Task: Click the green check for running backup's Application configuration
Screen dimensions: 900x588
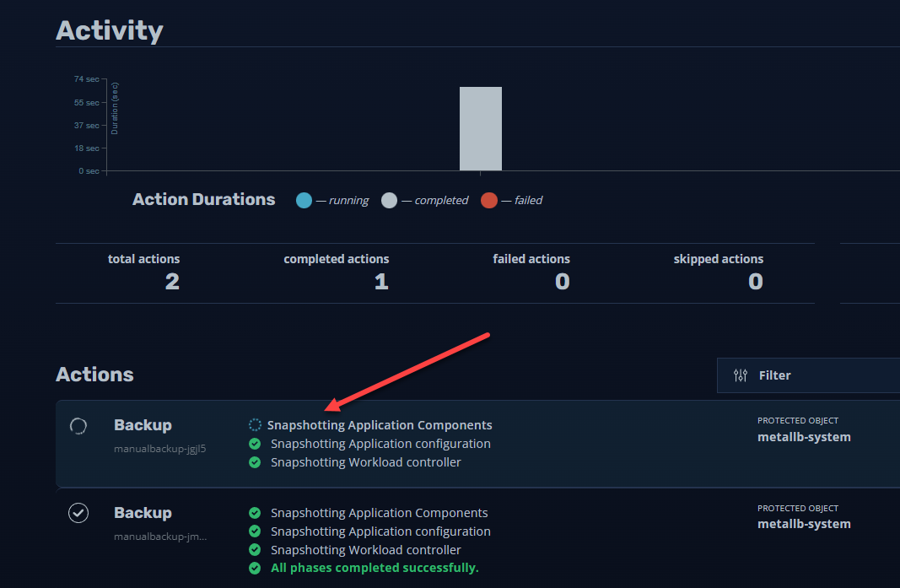Action: 255,444
